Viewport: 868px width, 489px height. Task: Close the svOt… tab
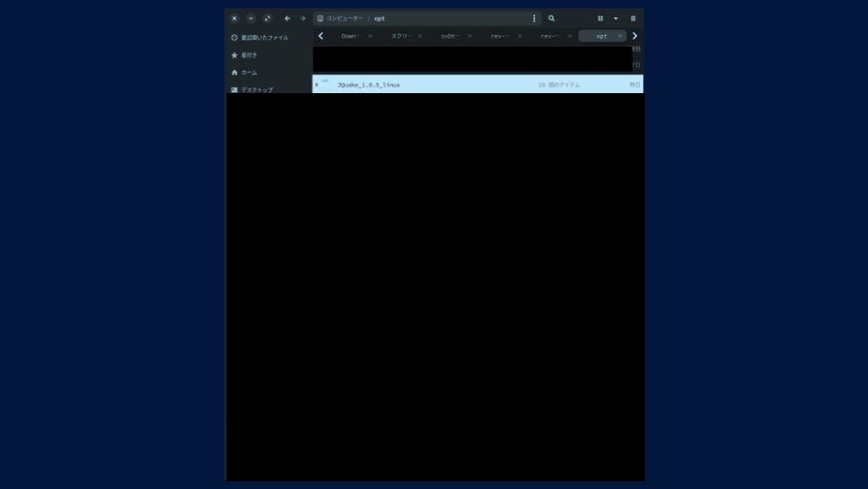470,36
